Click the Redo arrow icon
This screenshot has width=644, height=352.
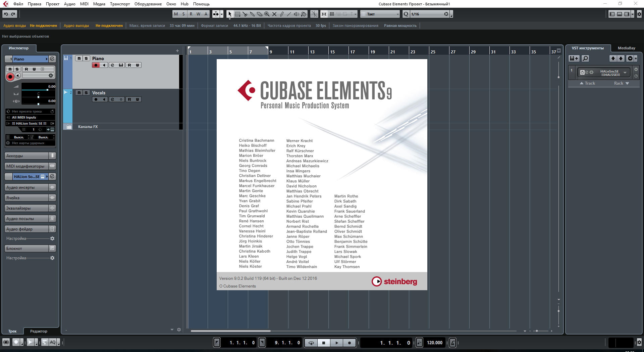tap(13, 14)
